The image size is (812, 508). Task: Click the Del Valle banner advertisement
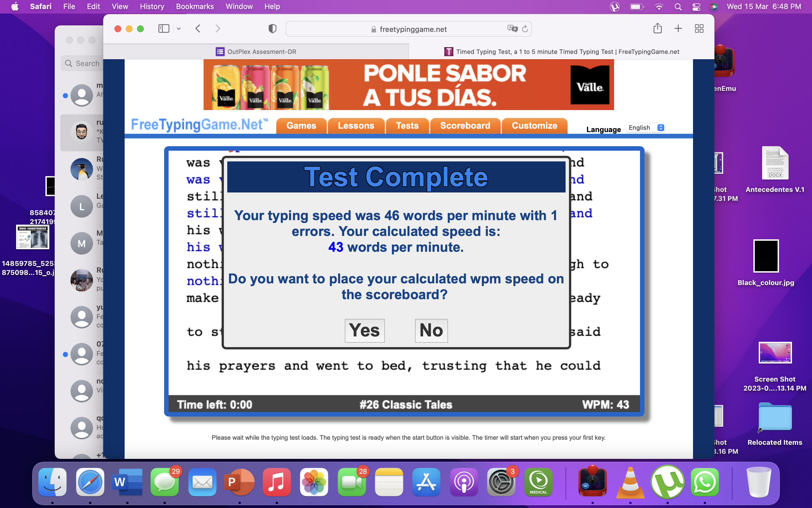(408, 85)
